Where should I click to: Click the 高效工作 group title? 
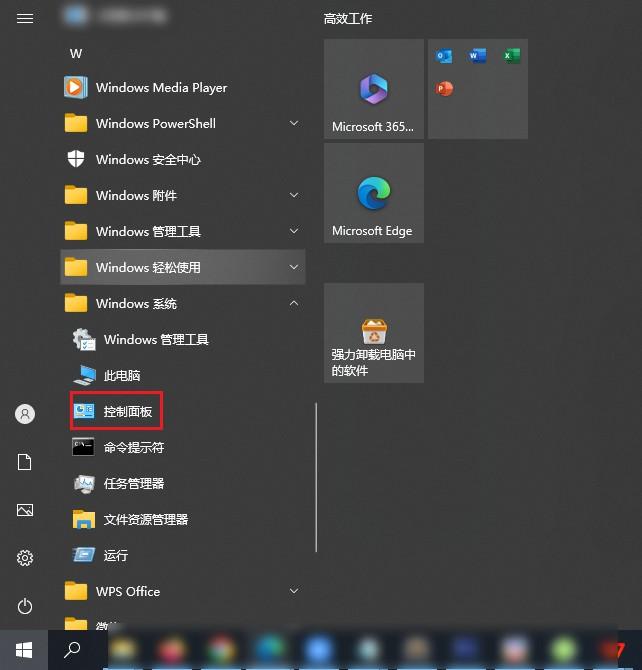tap(348, 19)
